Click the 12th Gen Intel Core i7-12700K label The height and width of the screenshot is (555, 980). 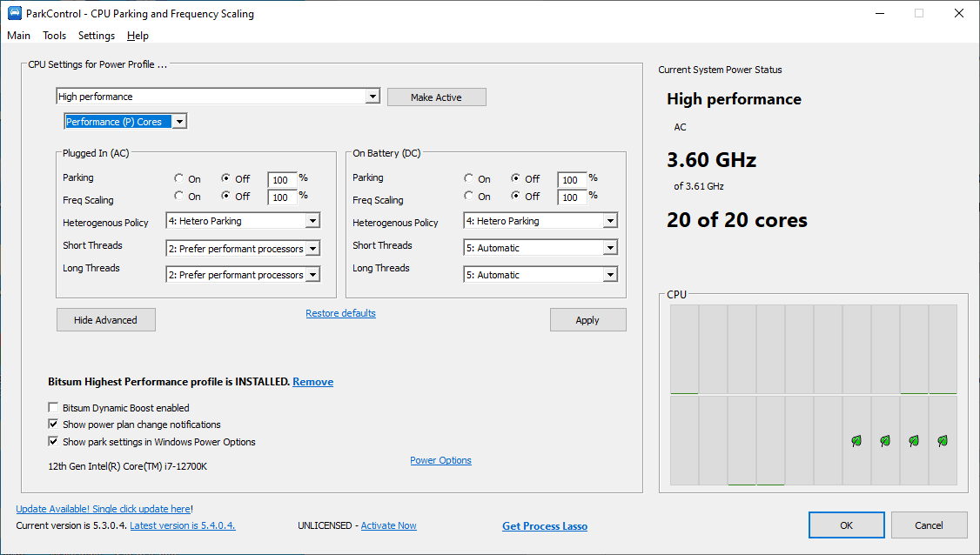pyautogui.click(x=127, y=466)
